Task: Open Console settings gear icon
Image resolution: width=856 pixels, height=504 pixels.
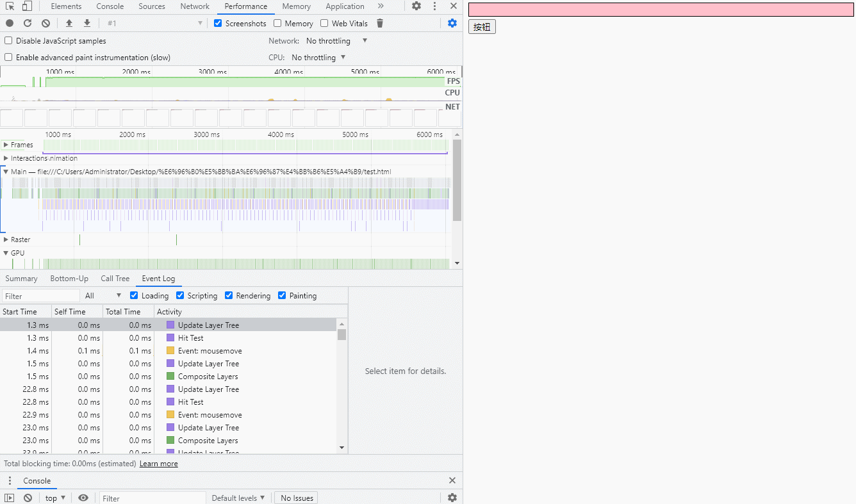Action: (x=452, y=498)
